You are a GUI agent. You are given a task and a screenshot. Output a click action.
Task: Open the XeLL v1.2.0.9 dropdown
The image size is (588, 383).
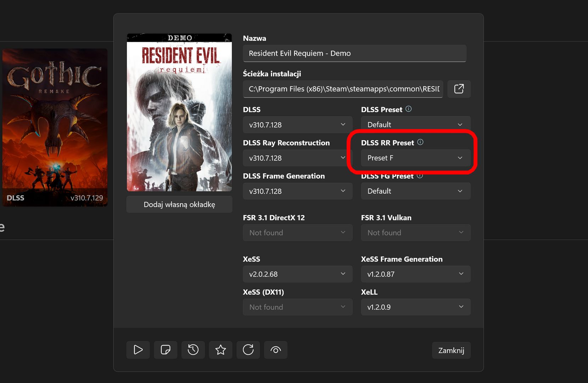coord(416,307)
